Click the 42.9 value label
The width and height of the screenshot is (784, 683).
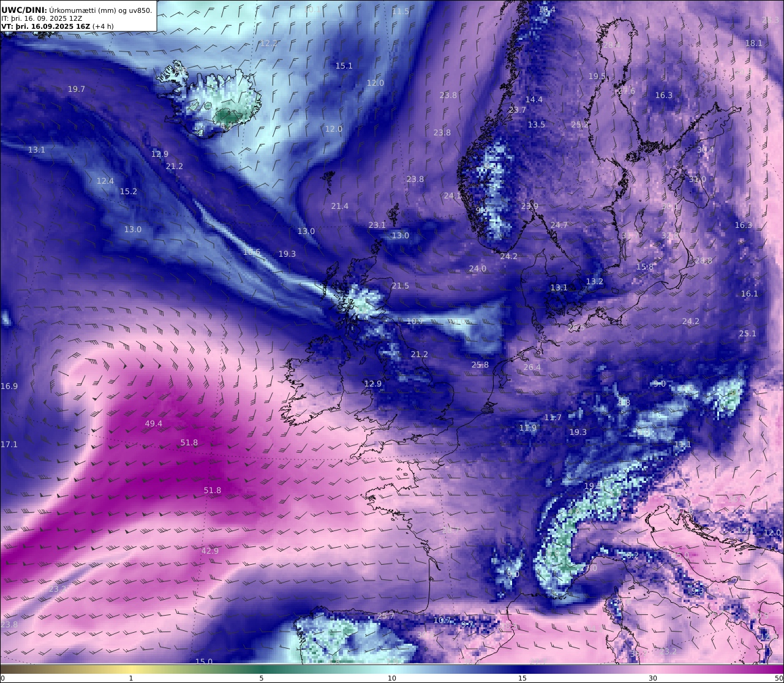click(210, 551)
